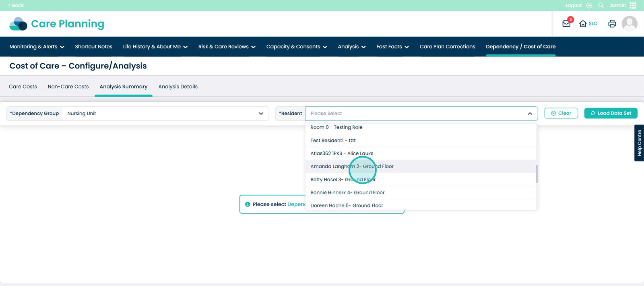Switch to the Analysis Details tab
Viewport: 644px width, 286px height.
(x=178, y=87)
